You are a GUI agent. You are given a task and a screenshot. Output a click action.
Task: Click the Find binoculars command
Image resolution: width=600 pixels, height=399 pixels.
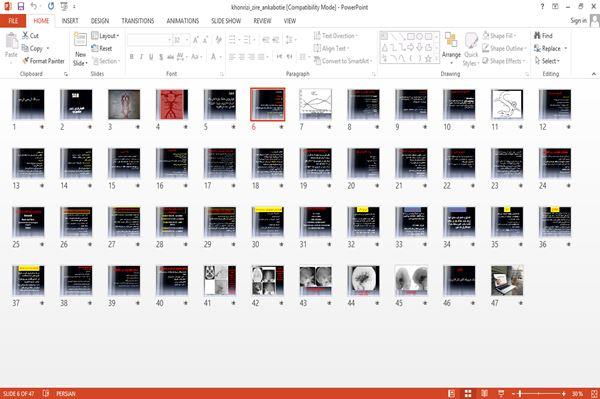[x=543, y=36]
